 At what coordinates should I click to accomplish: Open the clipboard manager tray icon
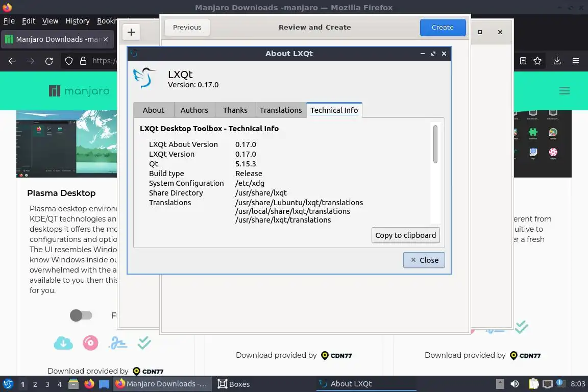[x=533, y=384]
